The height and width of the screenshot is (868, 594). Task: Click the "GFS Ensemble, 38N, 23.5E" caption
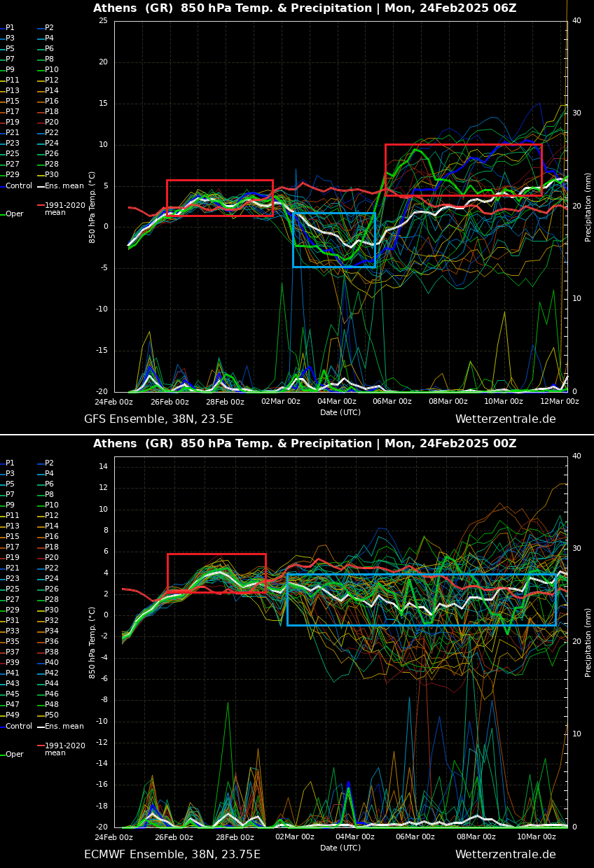158,419
